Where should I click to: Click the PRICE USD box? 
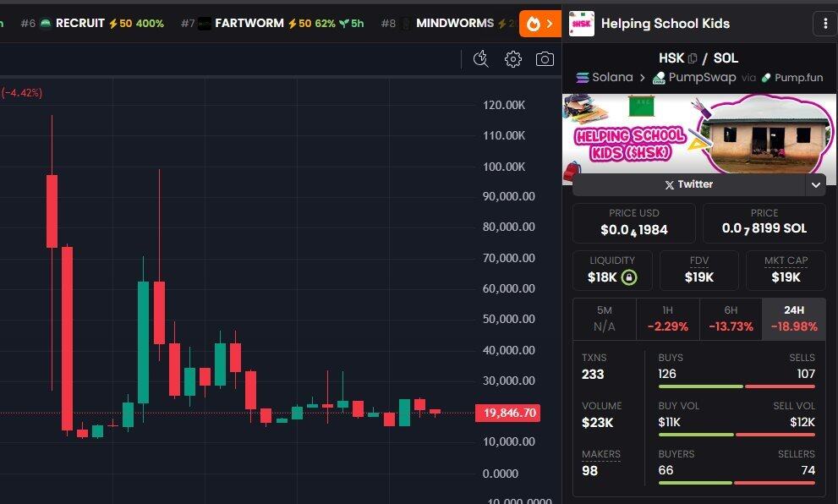pyautogui.click(x=634, y=223)
